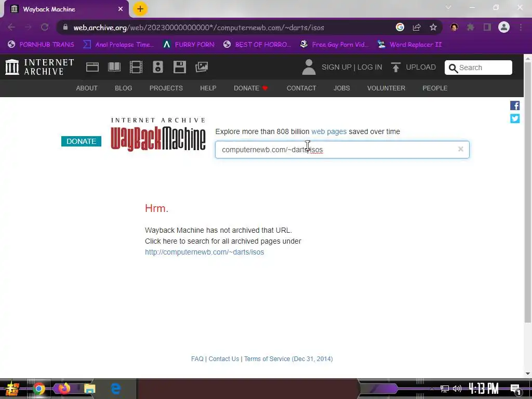Open the Chrome three-dot menu
Image resolution: width=532 pixels, height=399 pixels.
(x=521, y=27)
